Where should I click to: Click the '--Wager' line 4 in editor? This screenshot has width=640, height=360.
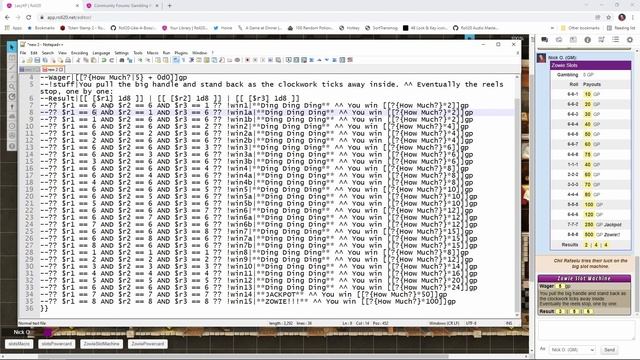tap(113, 77)
